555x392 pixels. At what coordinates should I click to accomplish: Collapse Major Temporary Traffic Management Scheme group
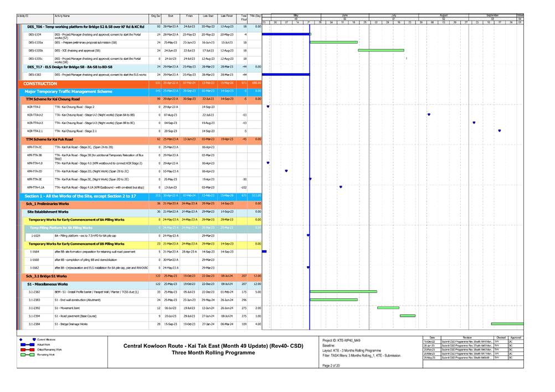[68, 91]
